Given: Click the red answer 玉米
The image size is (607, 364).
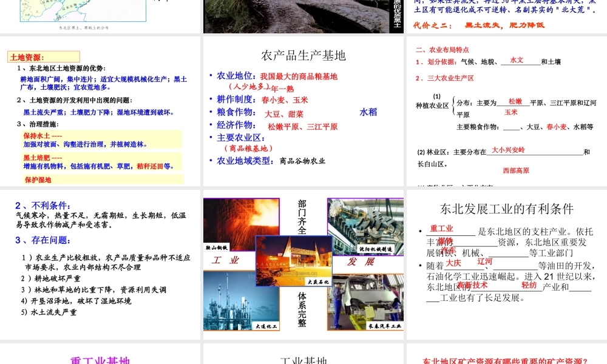Looking at the screenshot, I should [510, 112].
